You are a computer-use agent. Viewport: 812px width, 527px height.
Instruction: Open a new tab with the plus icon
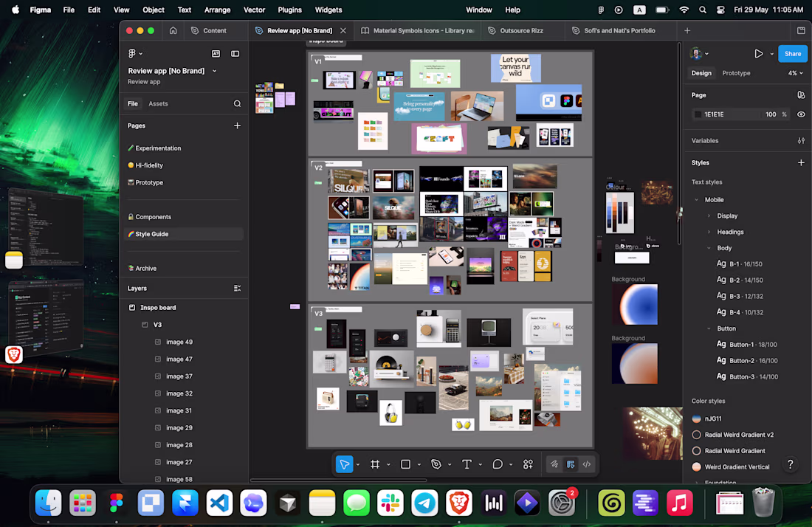687,30
